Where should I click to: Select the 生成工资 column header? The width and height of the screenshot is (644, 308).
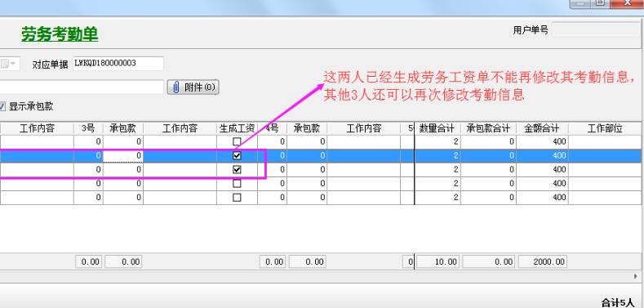point(237,129)
